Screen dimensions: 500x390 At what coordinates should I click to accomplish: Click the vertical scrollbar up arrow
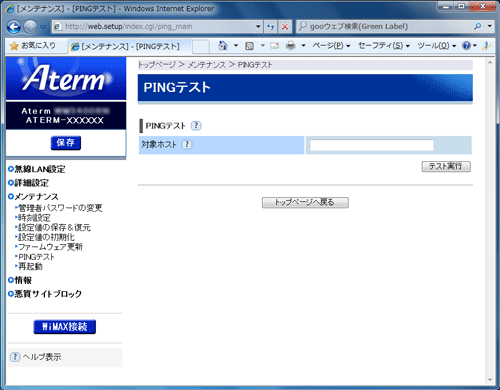[490, 62]
